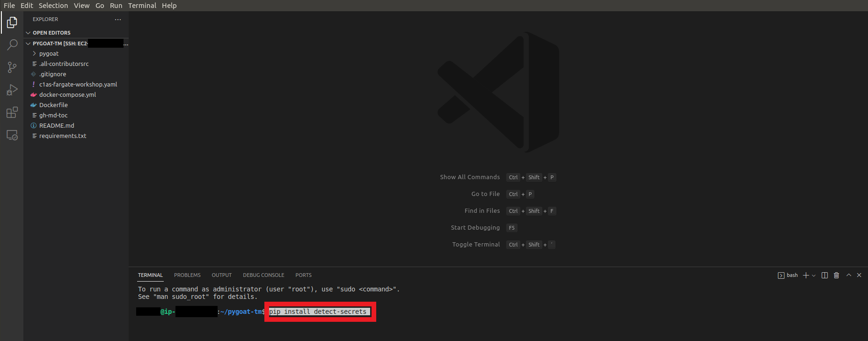Open the View menu

point(81,6)
